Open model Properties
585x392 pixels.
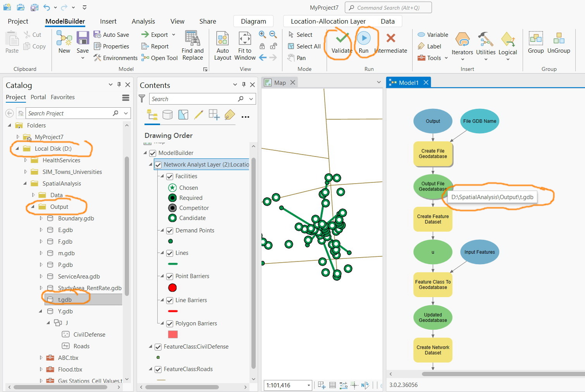pyautogui.click(x=113, y=46)
